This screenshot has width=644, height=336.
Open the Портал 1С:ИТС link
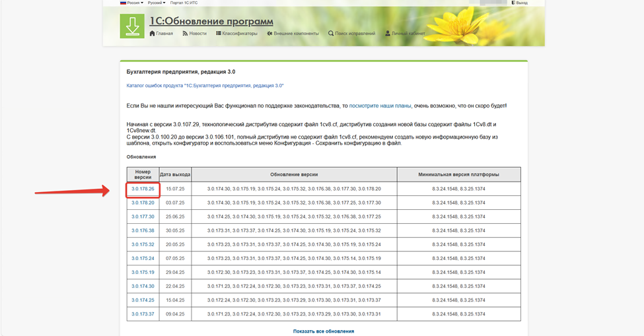click(x=184, y=3)
